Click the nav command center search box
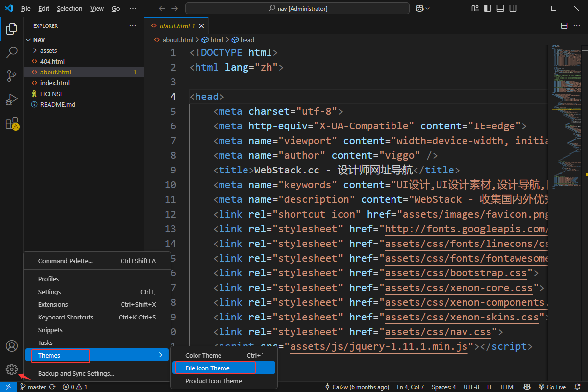 pos(297,8)
